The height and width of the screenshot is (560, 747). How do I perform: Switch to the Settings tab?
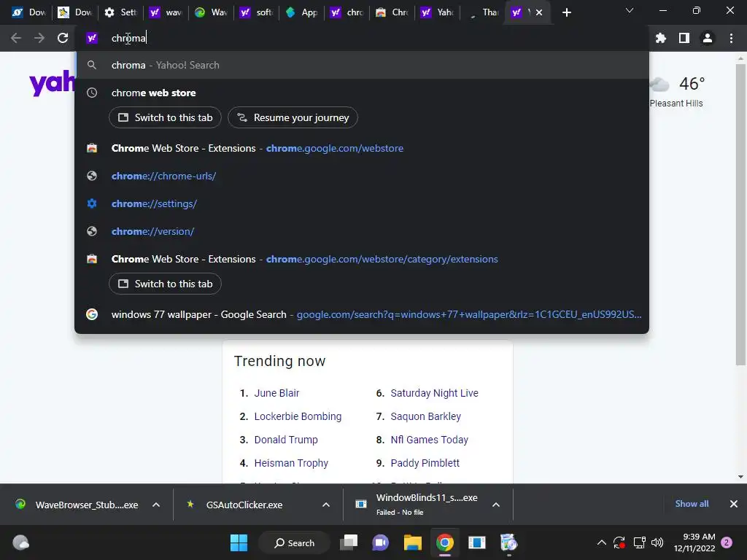[120, 12]
